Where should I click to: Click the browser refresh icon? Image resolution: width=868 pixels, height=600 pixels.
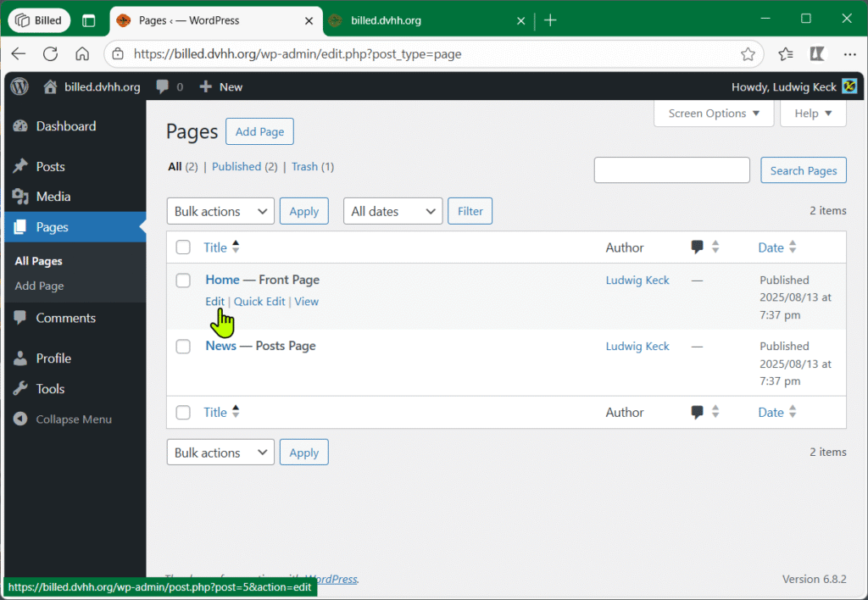pyautogui.click(x=50, y=54)
